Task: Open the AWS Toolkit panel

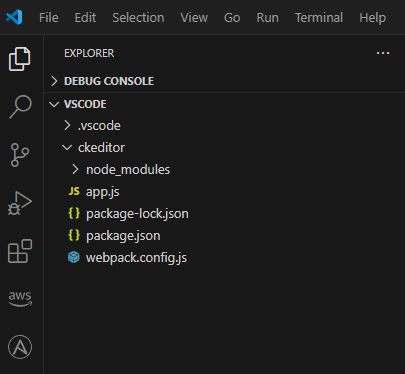Action: pyautogui.click(x=20, y=299)
